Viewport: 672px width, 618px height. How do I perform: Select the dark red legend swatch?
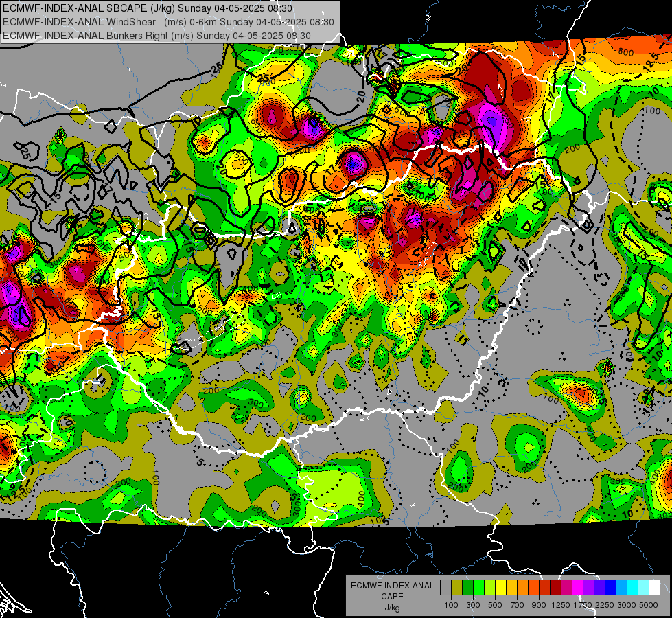pos(555,587)
